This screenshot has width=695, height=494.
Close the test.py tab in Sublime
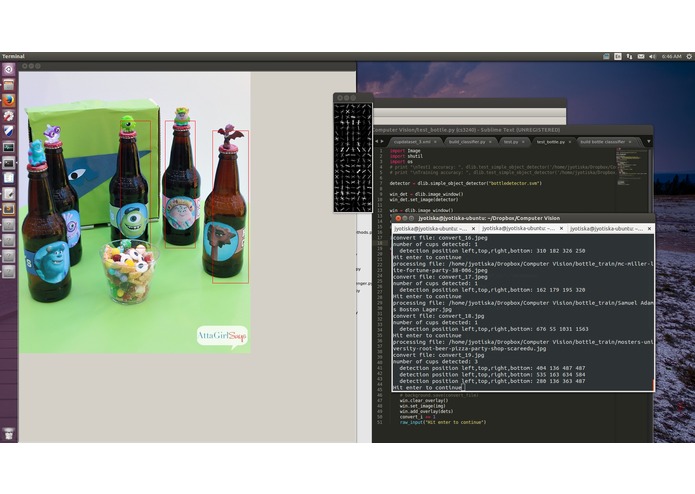[523, 142]
